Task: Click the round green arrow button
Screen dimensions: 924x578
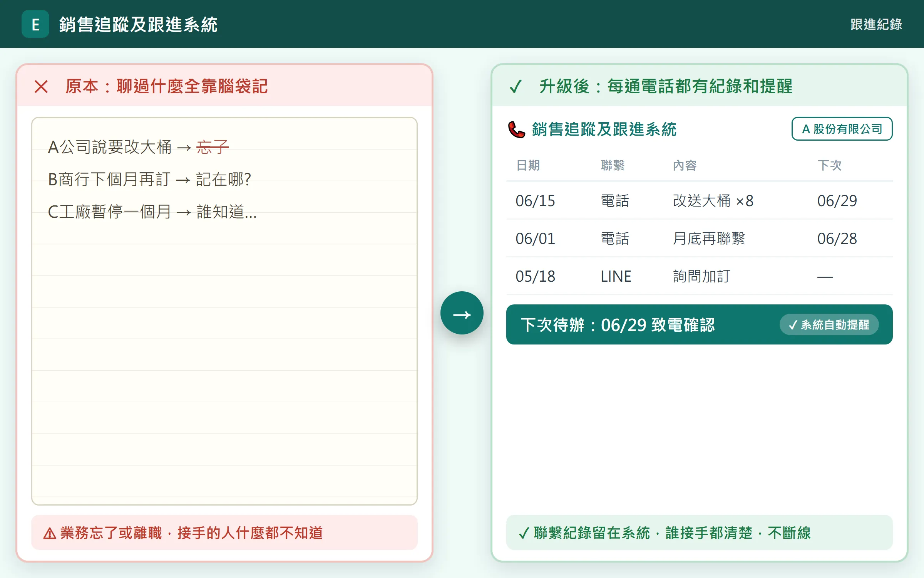Action: click(x=462, y=313)
